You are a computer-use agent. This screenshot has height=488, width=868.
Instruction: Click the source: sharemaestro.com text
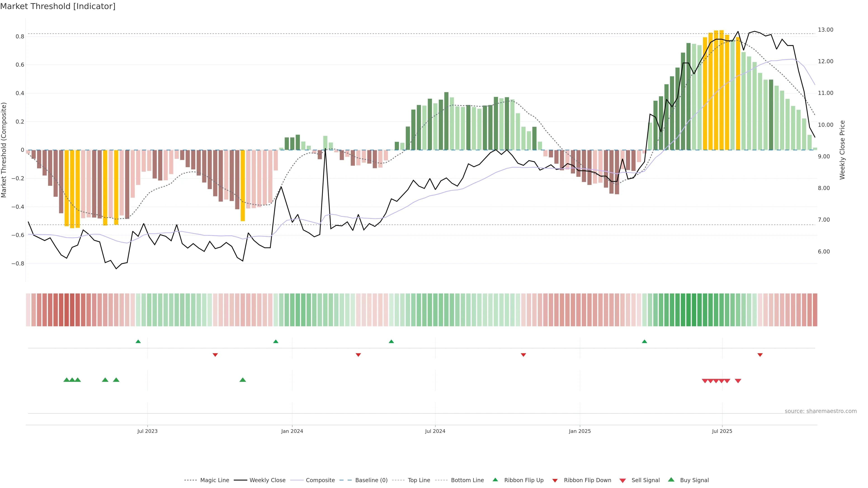[821, 411]
